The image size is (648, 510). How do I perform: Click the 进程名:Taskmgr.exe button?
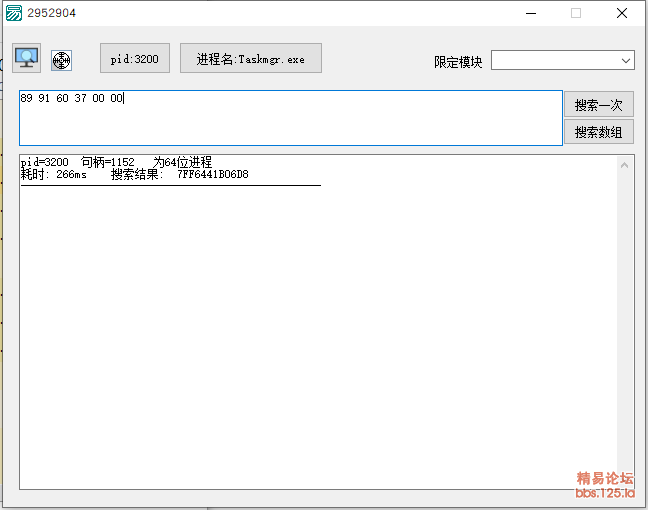[251, 59]
